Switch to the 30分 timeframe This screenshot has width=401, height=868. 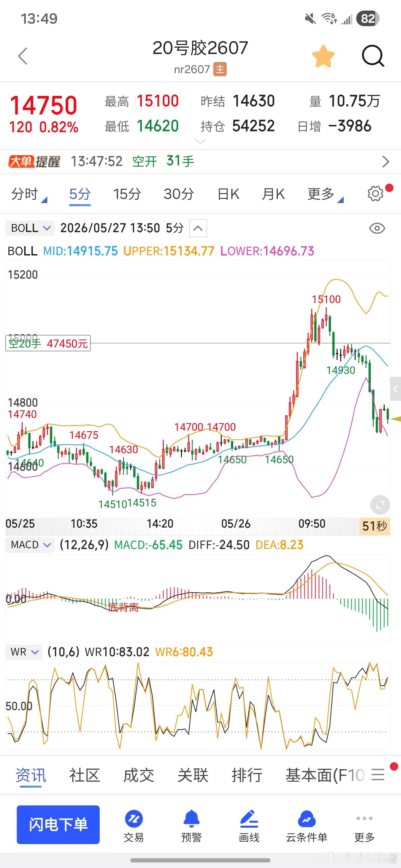[179, 194]
